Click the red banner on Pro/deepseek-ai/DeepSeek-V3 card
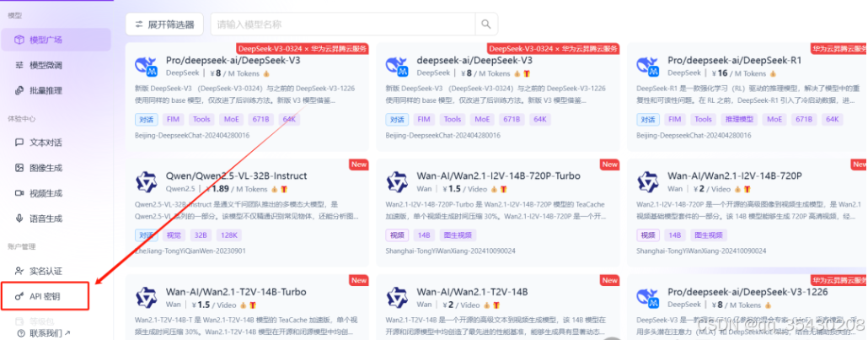The image size is (868, 340). click(x=303, y=49)
